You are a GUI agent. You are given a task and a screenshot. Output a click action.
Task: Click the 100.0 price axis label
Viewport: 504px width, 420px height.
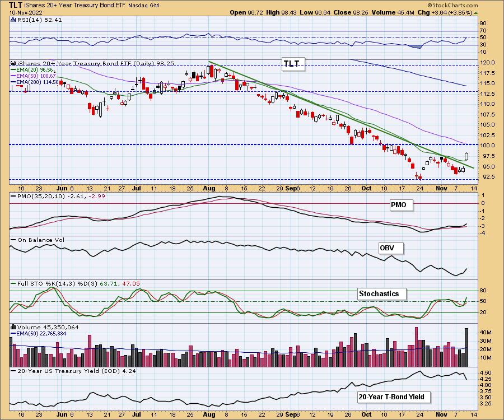tap(487, 145)
